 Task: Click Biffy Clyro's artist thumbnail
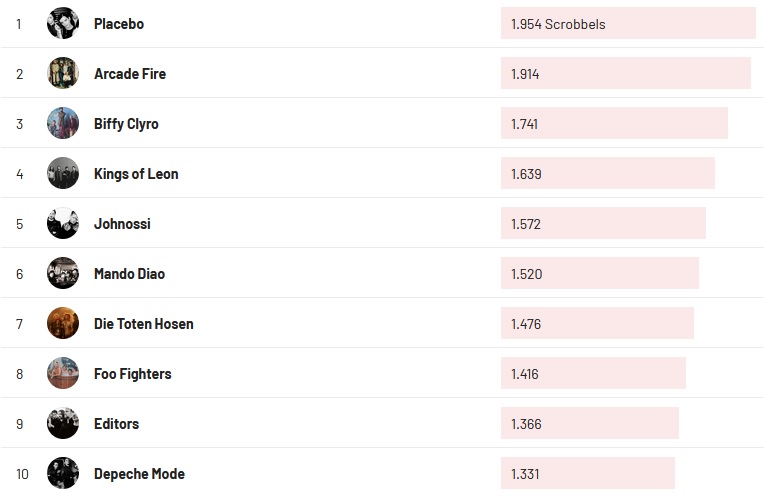click(63, 123)
